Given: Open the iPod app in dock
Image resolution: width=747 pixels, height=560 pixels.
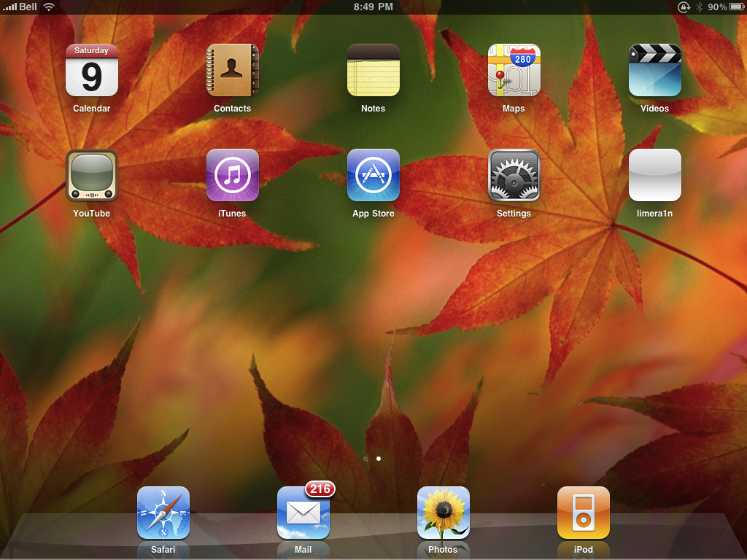Looking at the screenshot, I should point(583,513).
